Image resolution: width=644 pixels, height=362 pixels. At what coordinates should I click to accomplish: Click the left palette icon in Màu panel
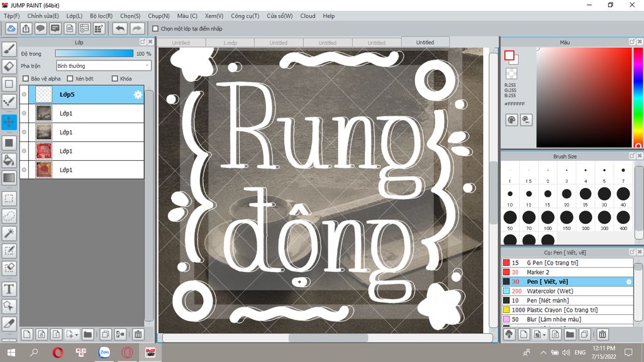tap(511, 120)
